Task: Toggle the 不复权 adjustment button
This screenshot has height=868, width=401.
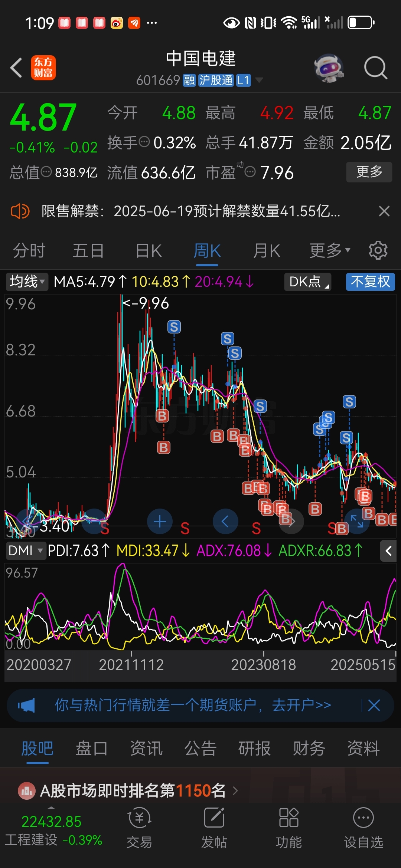Action: [x=370, y=282]
